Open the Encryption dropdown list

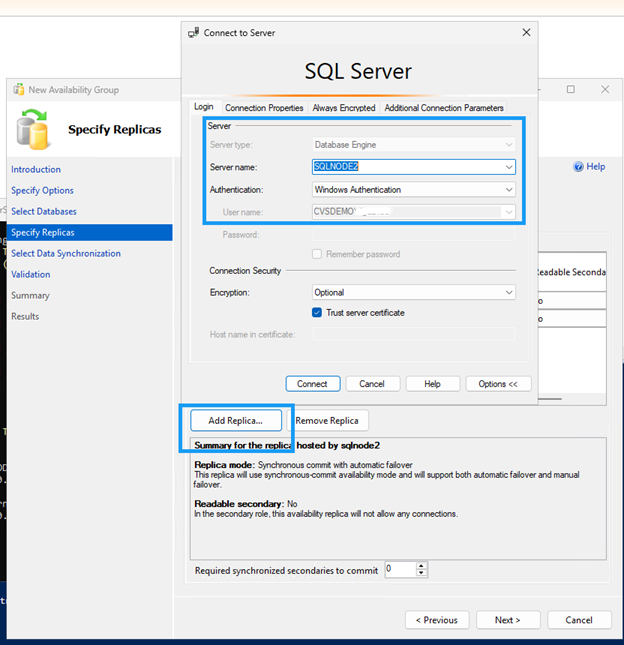(x=509, y=293)
